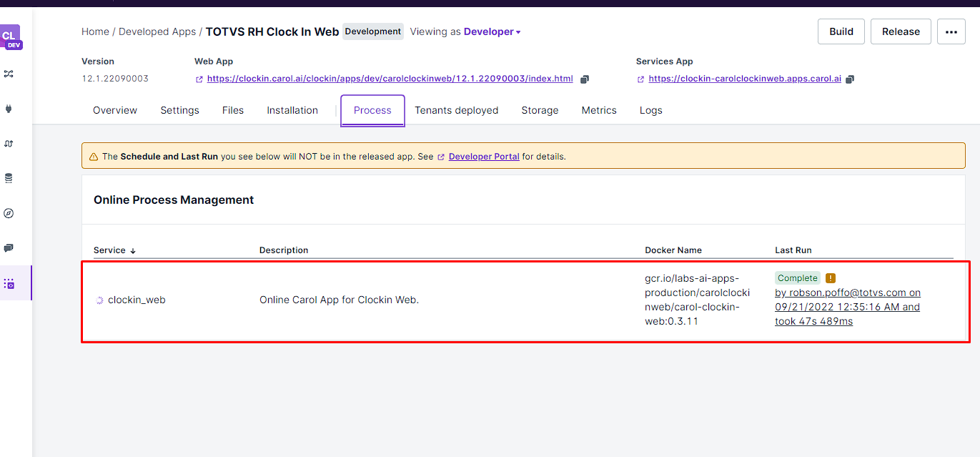The height and width of the screenshot is (457, 980).
Task: Click the Last Run column header
Action: (793, 250)
